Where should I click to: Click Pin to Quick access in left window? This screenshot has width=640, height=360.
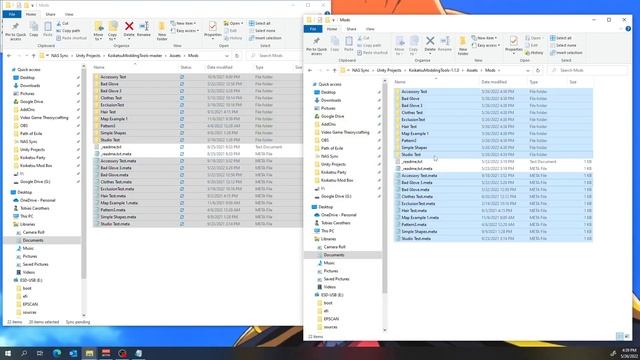(x=16, y=31)
